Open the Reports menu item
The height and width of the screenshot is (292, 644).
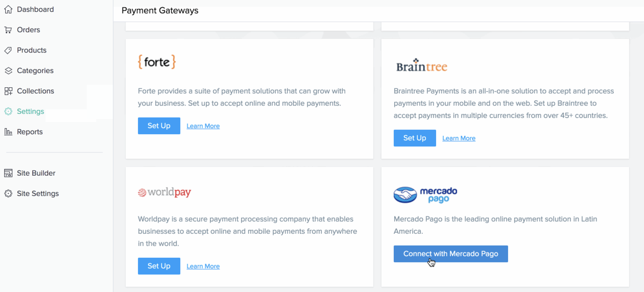[x=30, y=132]
